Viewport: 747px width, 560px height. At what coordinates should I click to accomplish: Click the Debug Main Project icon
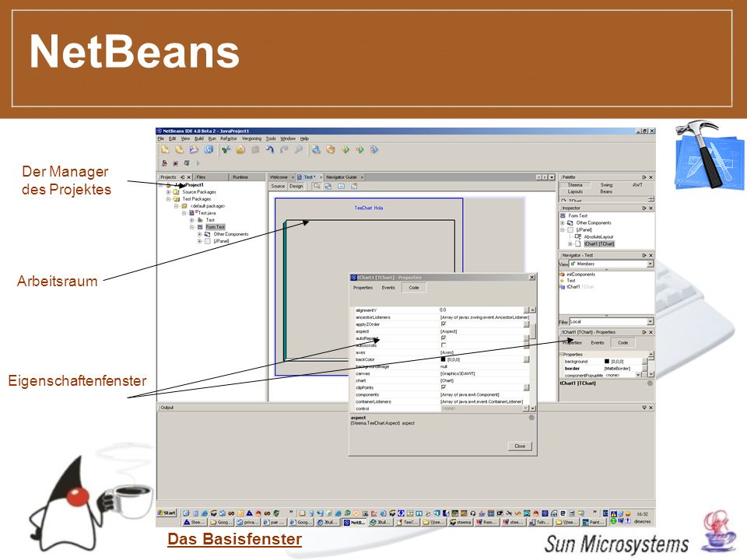pyautogui.click(x=359, y=149)
